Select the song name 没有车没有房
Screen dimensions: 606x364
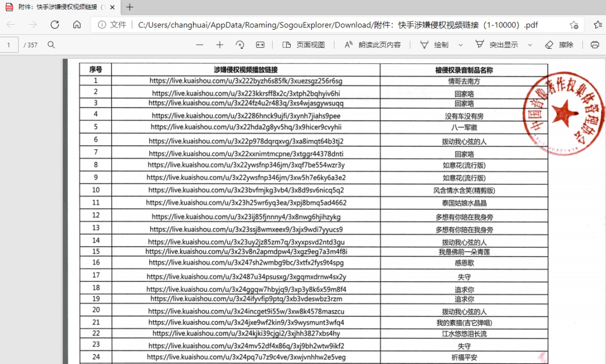pyautogui.click(x=464, y=116)
